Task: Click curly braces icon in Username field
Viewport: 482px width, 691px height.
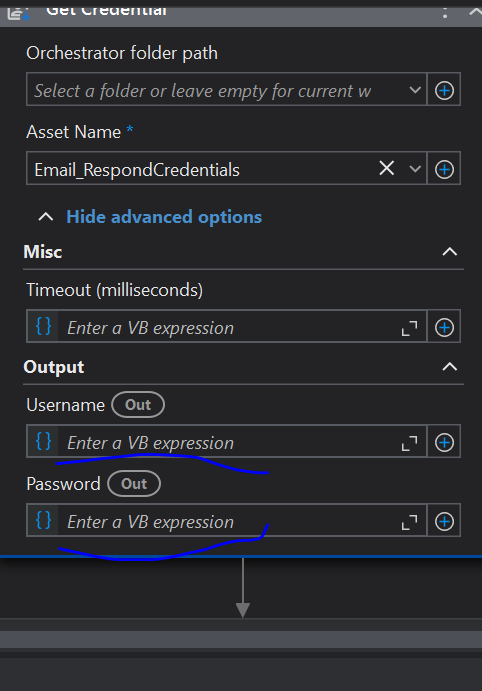Action: 43,441
